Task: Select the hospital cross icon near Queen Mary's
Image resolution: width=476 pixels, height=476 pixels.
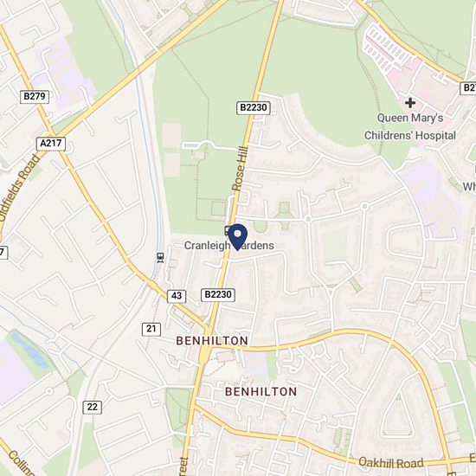Action: pos(410,103)
